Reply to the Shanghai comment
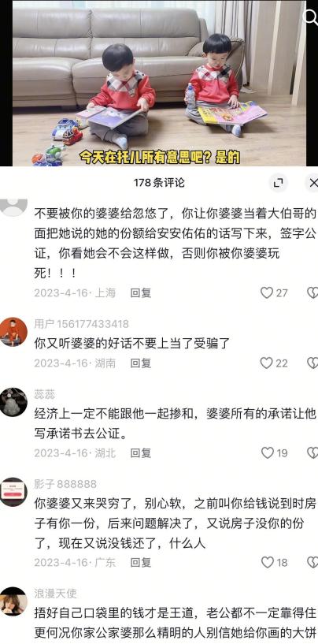The height and width of the screenshot is (644, 318). point(141,293)
